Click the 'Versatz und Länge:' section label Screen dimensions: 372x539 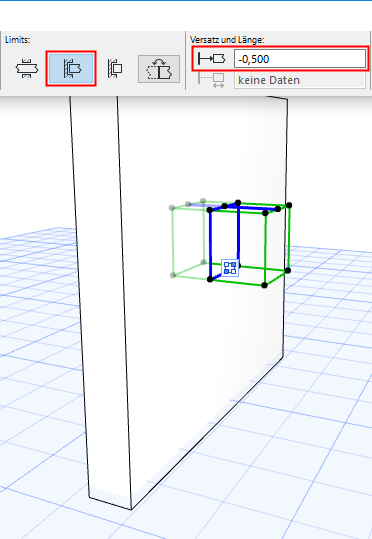point(227,40)
